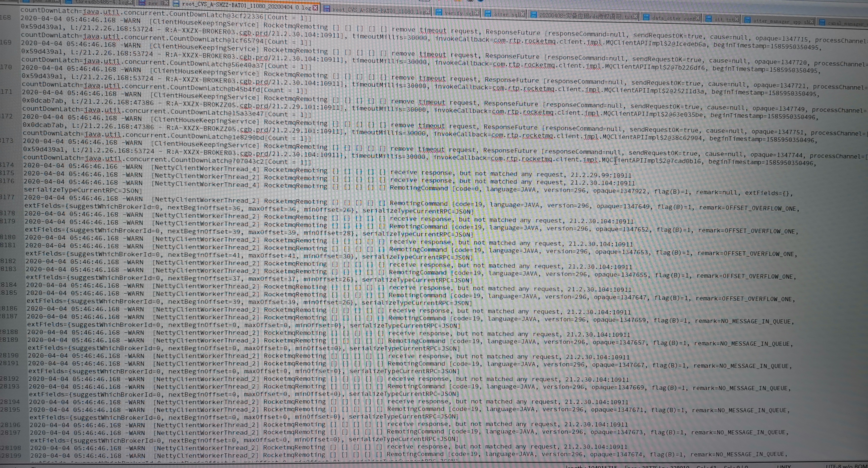Screen dimensions: 868x468
Task: Close the verify.sql tab
Action: [476, 13]
